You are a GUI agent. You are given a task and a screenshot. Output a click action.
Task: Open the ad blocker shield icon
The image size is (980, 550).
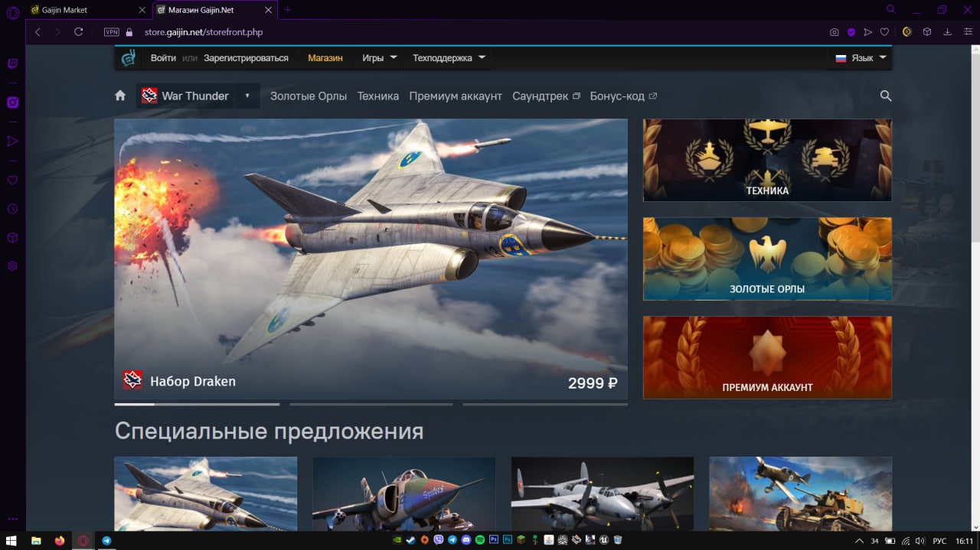pos(851,32)
